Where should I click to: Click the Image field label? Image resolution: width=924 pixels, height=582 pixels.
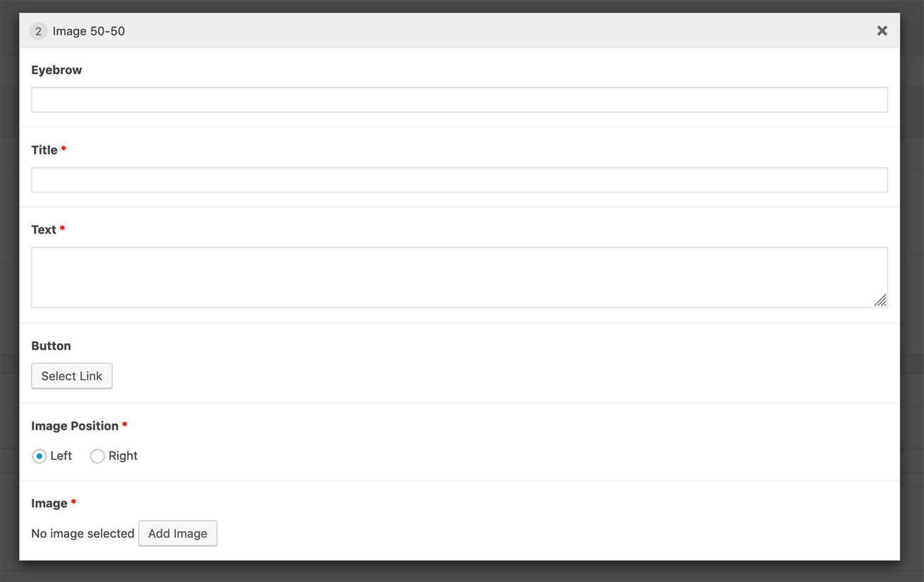49,503
